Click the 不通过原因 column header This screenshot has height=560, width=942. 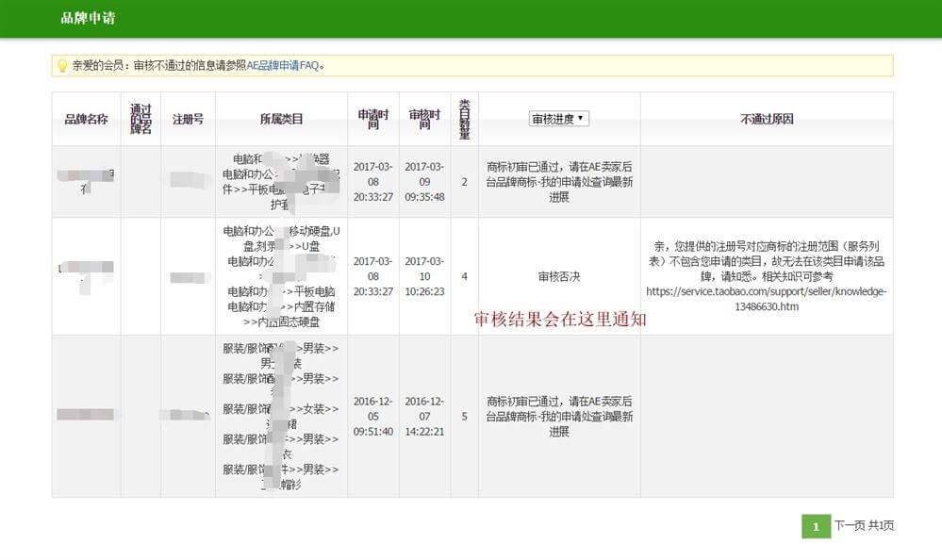coord(767,120)
